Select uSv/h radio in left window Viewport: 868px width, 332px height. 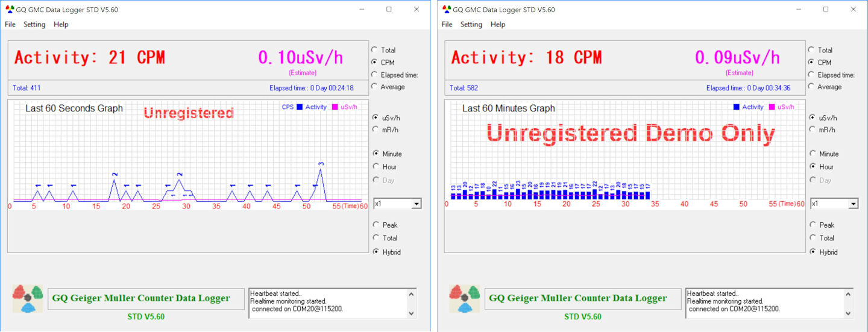376,117
